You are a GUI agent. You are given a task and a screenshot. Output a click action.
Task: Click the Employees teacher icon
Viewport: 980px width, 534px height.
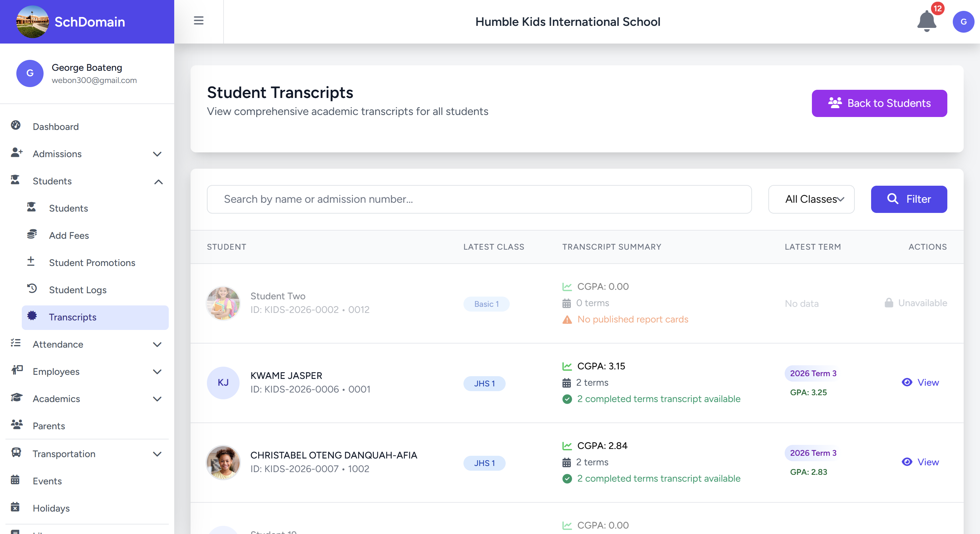tap(17, 370)
